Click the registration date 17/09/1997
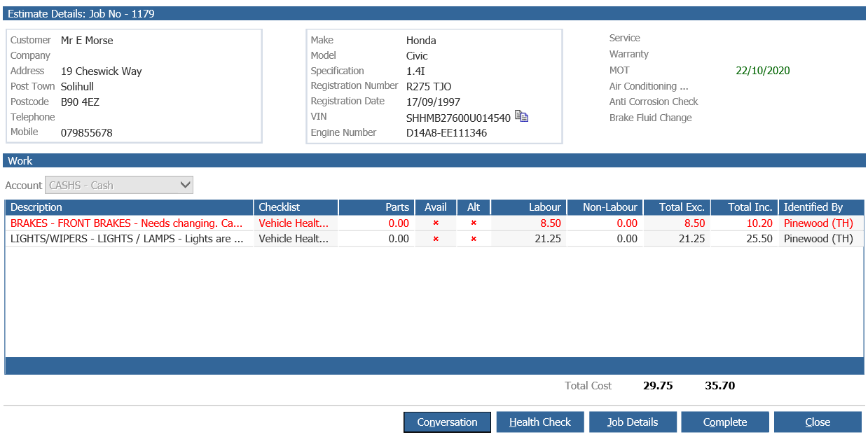This screenshot has height=437, width=868. click(x=433, y=102)
